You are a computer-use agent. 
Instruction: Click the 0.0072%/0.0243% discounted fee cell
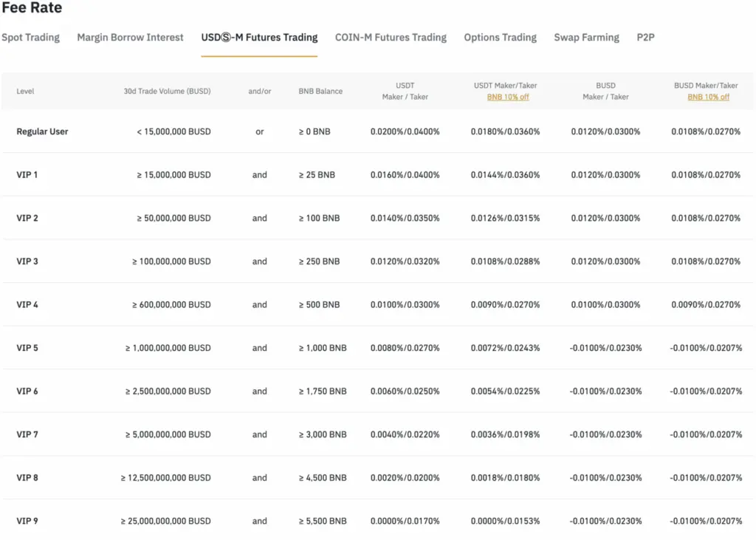(x=505, y=348)
